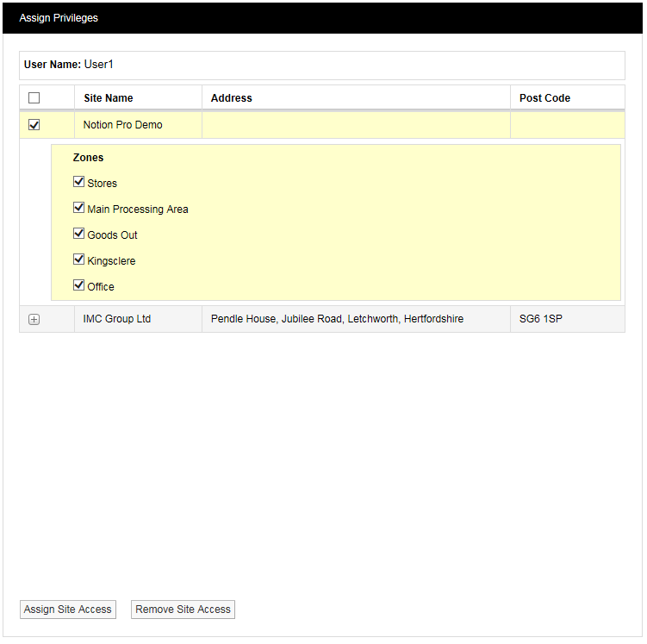Uncheck the Stores zone checkbox

79,183
